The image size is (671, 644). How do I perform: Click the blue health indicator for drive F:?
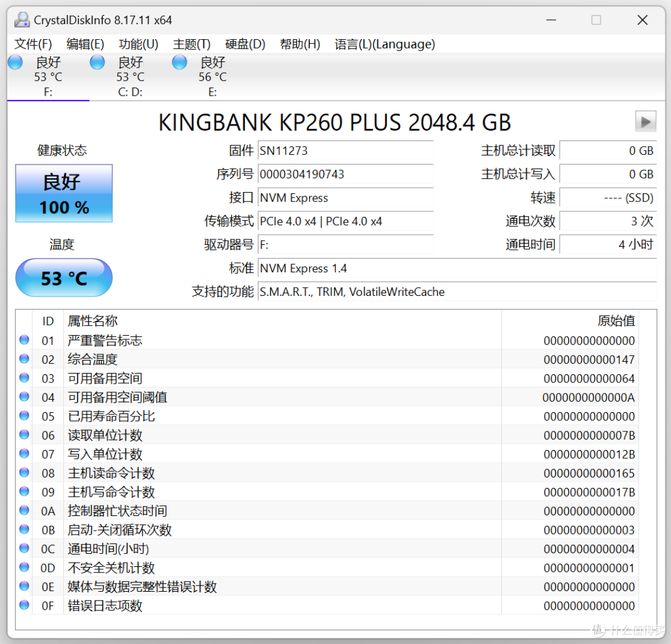click(x=14, y=62)
